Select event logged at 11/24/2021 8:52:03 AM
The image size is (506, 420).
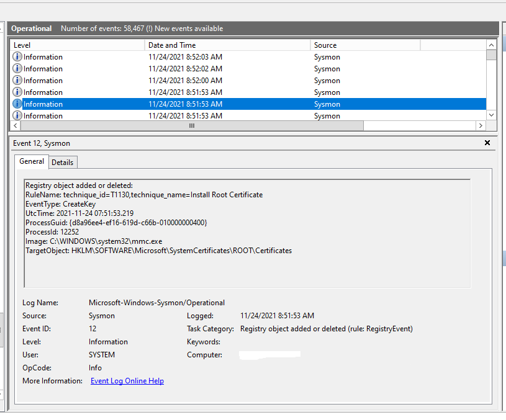point(248,57)
